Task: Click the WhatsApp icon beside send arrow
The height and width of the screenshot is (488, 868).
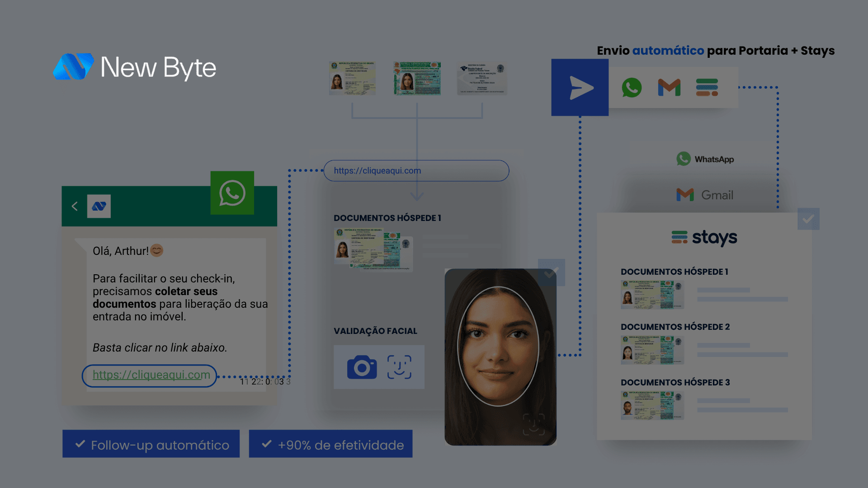Action: coord(632,87)
